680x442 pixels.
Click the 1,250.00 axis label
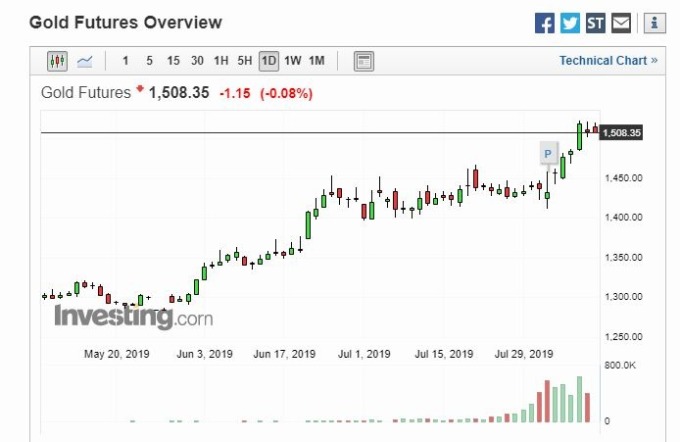tap(624, 337)
